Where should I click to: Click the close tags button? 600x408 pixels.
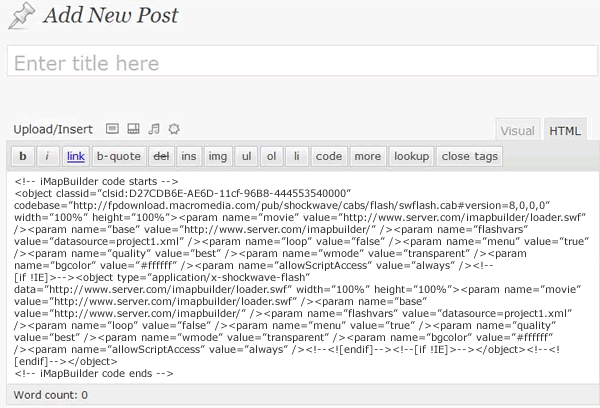point(470,156)
